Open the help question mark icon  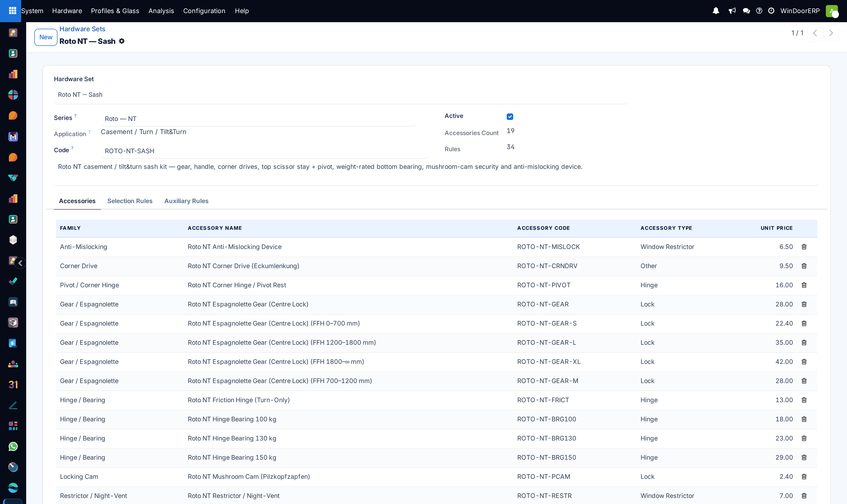coord(759,11)
